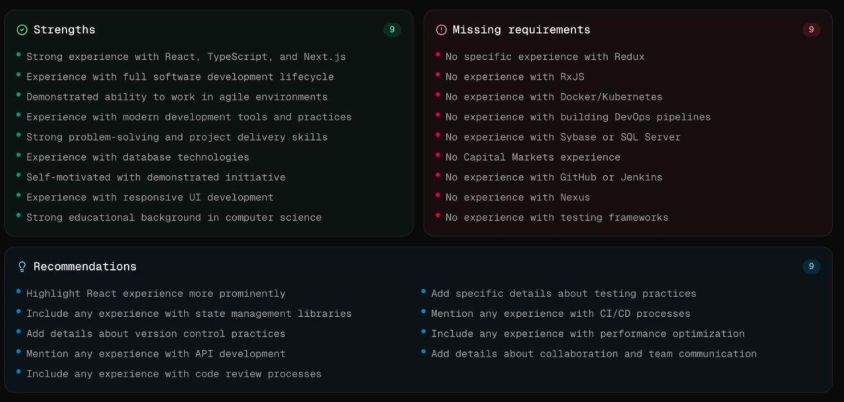This screenshot has width=844, height=402.
Task: Click the Recommendations lightbulb icon
Action: pyautogui.click(x=22, y=267)
